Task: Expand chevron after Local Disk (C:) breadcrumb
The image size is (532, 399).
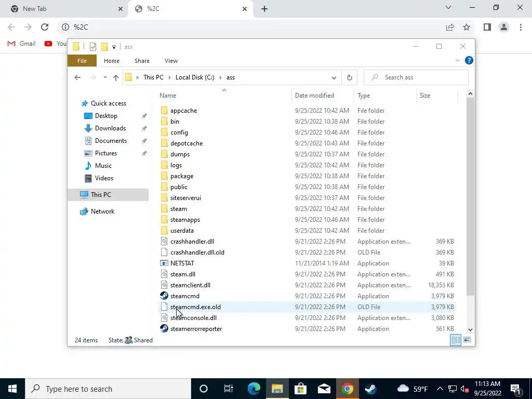Action: [220, 78]
